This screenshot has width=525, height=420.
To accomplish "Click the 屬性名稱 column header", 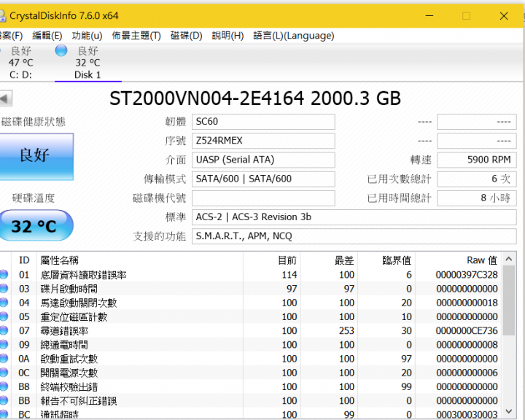I will [x=139, y=260].
